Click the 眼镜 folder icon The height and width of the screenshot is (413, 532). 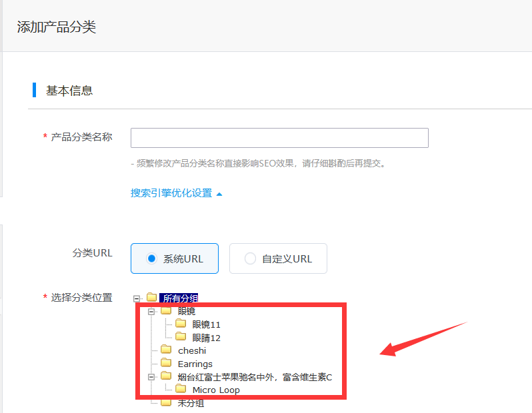(x=166, y=311)
